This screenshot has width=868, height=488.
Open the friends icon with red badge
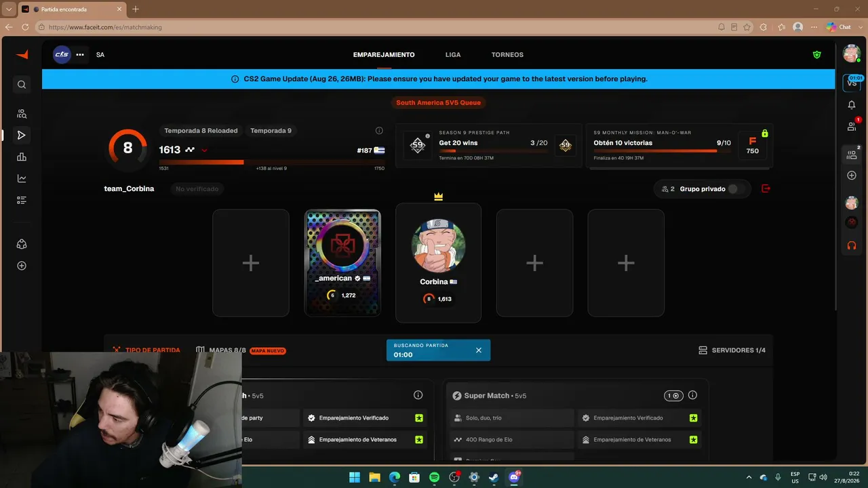[x=852, y=126]
